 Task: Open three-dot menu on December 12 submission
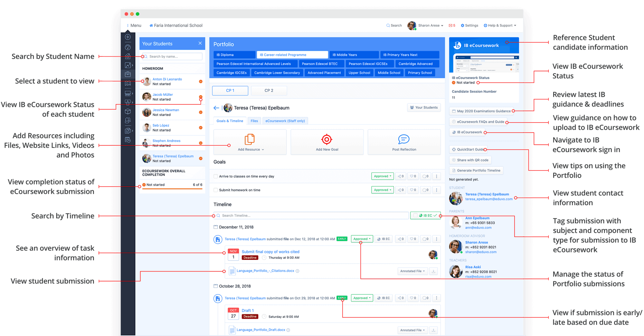pyautogui.click(x=437, y=239)
